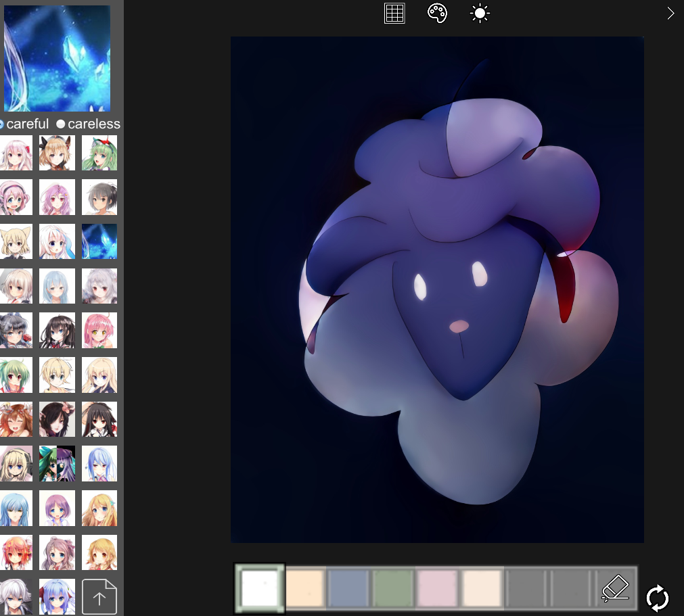Choose the two girls green and purple hair thumbnail

point(57,463)
